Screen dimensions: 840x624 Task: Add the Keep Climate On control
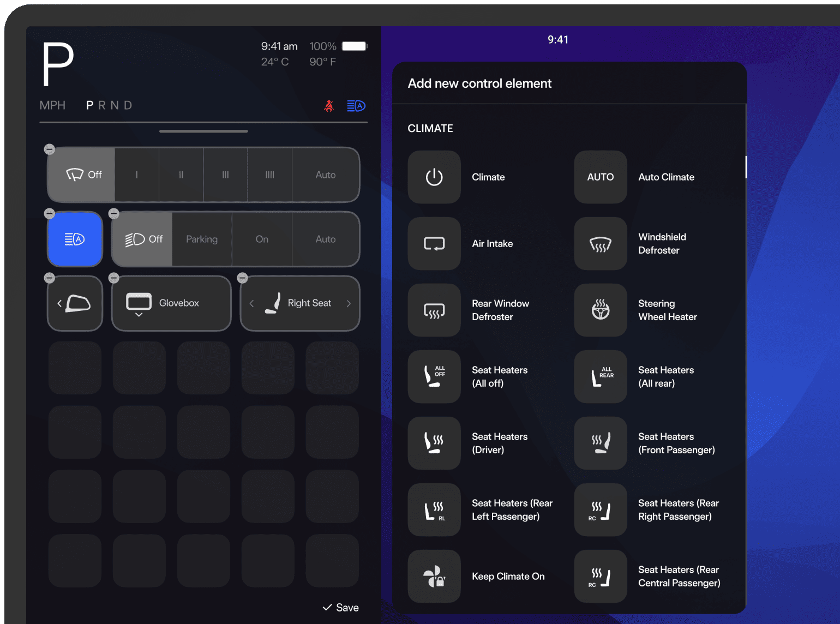[434, 577]
